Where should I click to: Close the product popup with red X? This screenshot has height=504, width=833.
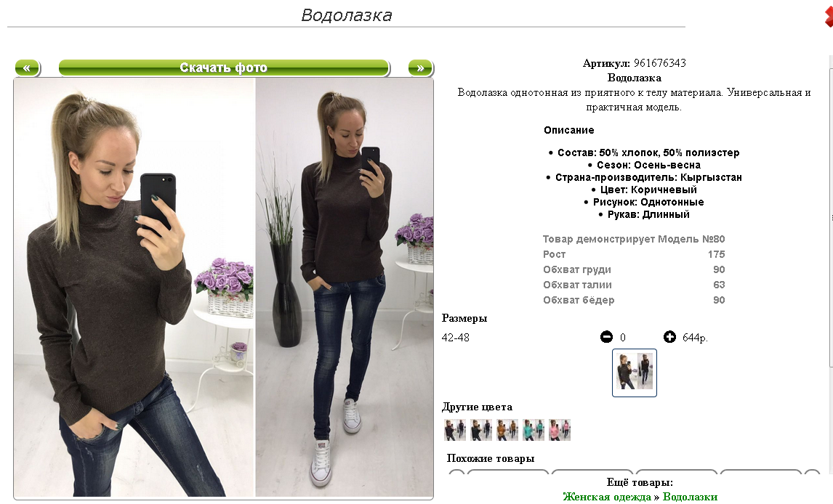829,16
